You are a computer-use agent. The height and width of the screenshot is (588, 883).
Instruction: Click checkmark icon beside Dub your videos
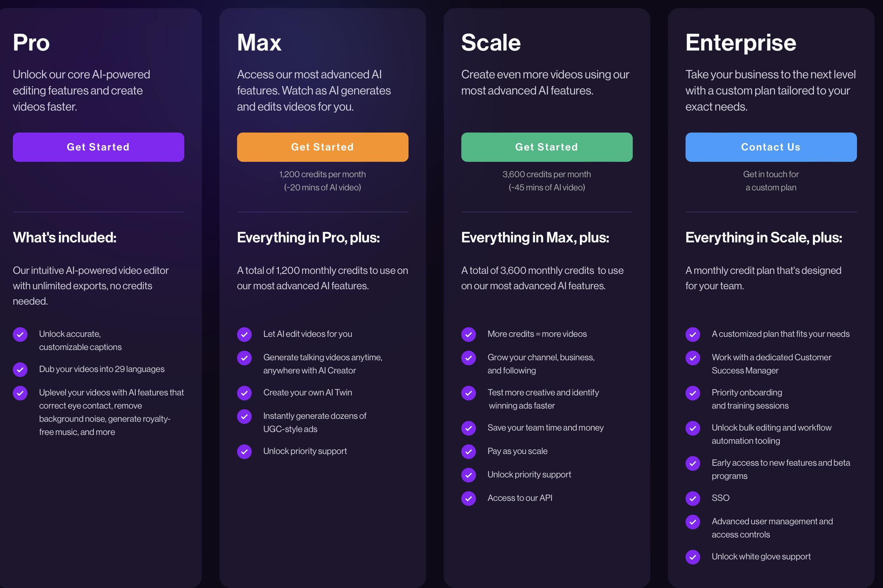[x=20, y=369]
